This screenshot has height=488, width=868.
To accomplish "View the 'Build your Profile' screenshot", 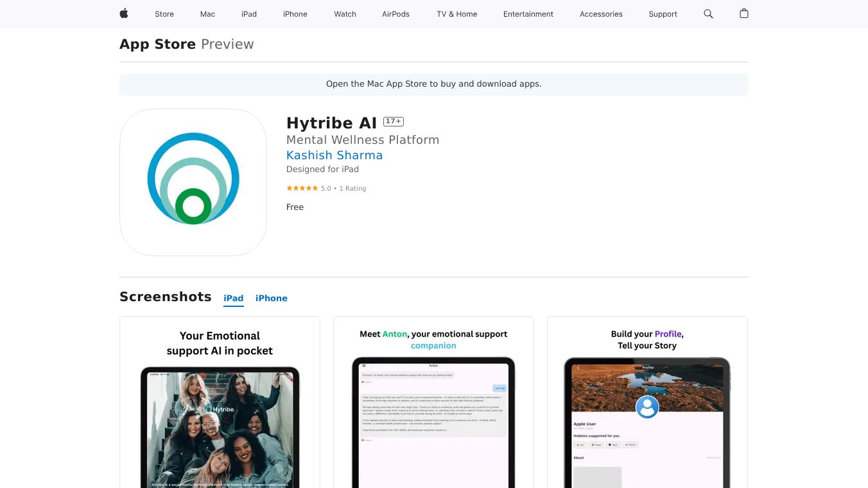I will click(647, 402).
